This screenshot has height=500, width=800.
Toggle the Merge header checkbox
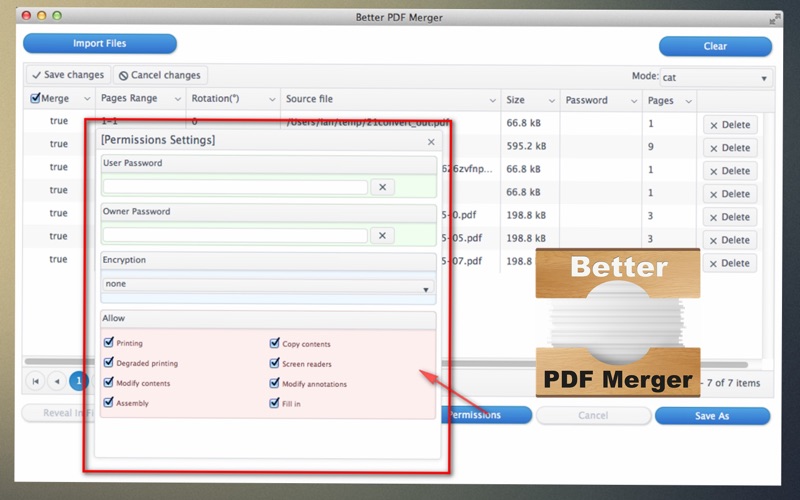[35, 98]
